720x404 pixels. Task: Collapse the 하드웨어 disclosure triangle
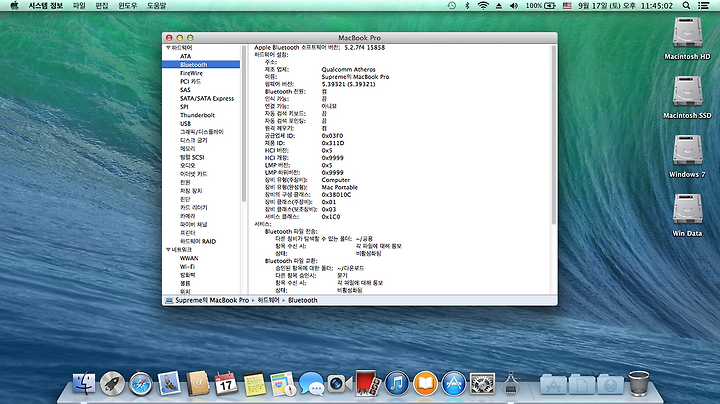click(168, 48)
